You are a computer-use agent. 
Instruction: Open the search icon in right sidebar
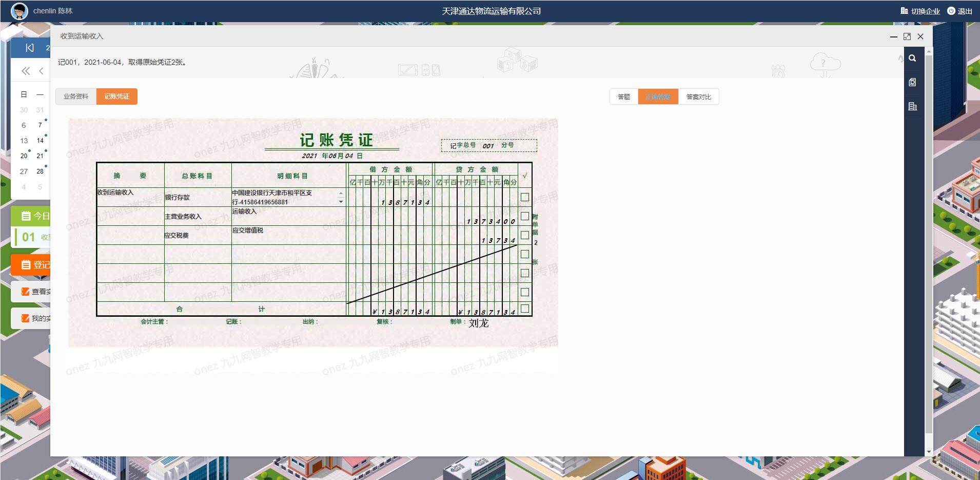(912, 58)
